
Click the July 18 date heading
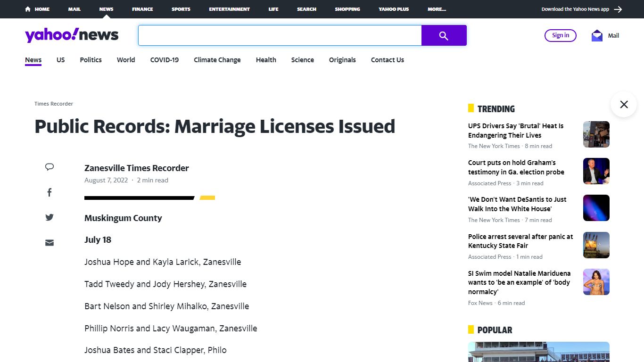click(98, 240)
